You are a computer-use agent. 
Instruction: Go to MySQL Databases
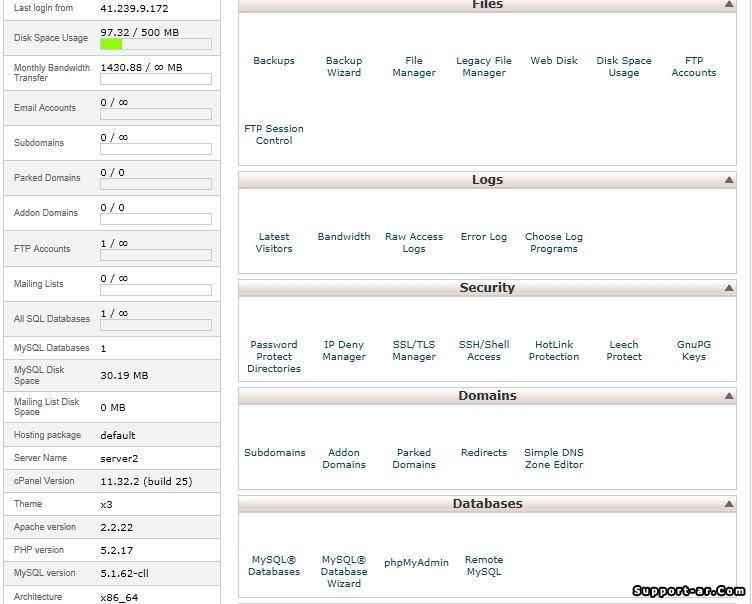tap(274, 566)
